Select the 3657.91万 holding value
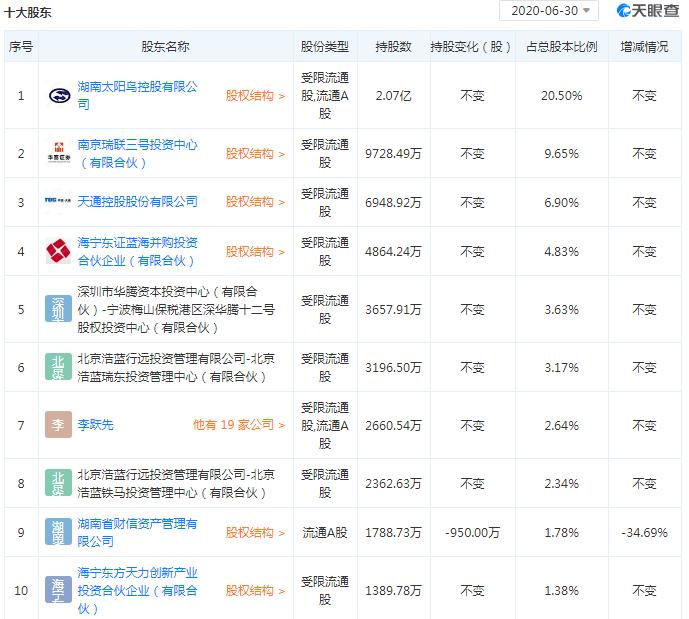 point(393,310)
